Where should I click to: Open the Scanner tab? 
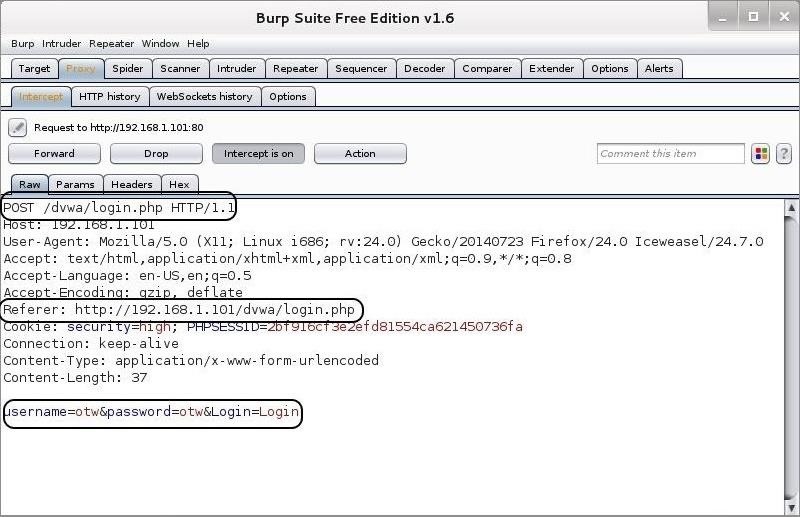click(x=180, y=68)
